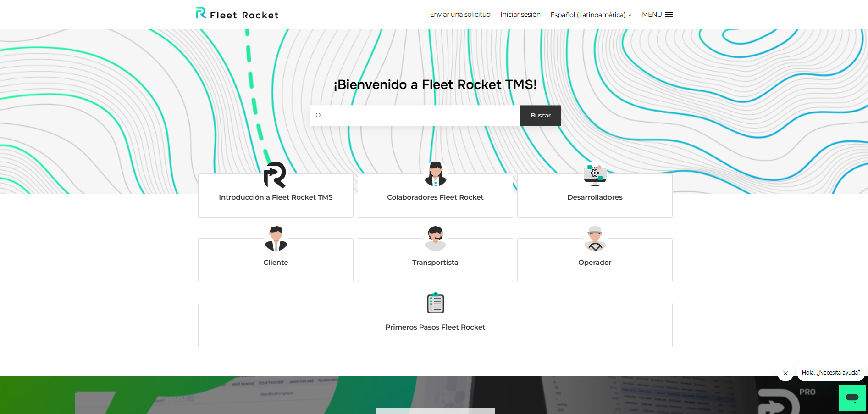Click the Colaboradores woman avatar icon
The image size is (868, 414).
tap(436, 174)
